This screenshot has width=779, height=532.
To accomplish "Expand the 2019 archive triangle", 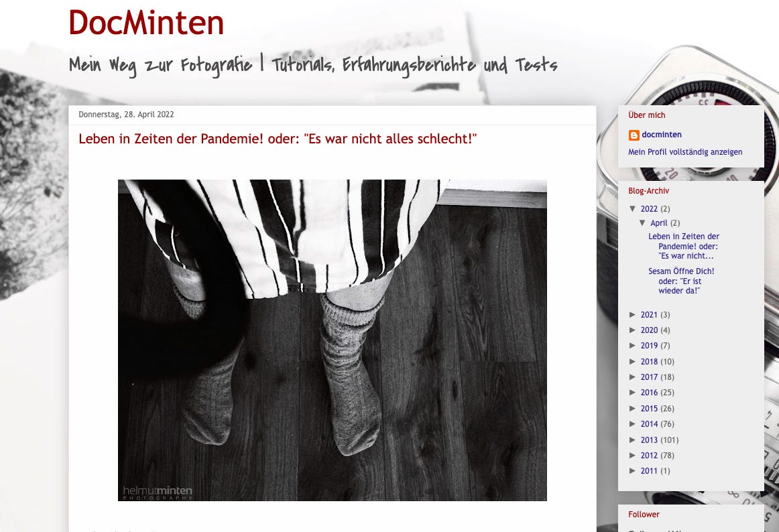I will point(633,345).
